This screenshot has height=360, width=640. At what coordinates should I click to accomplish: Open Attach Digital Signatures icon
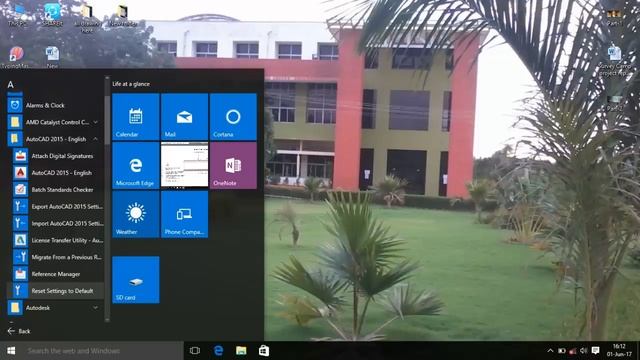pos(20,156)
